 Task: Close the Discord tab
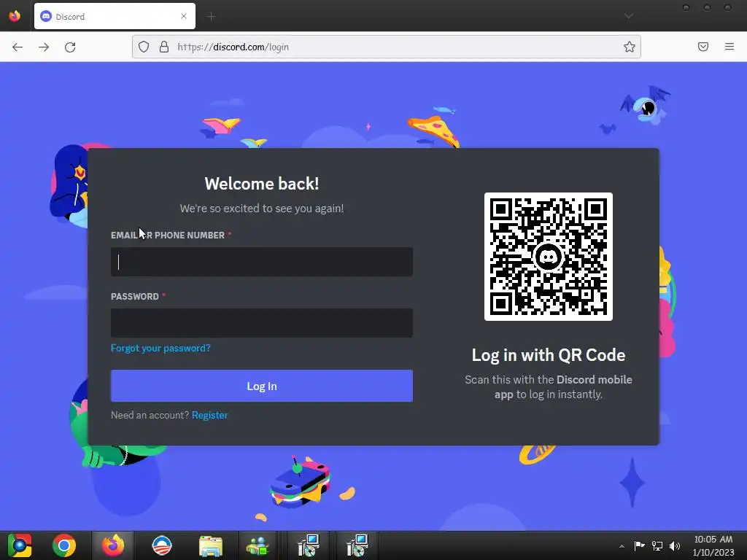[184, 16]
